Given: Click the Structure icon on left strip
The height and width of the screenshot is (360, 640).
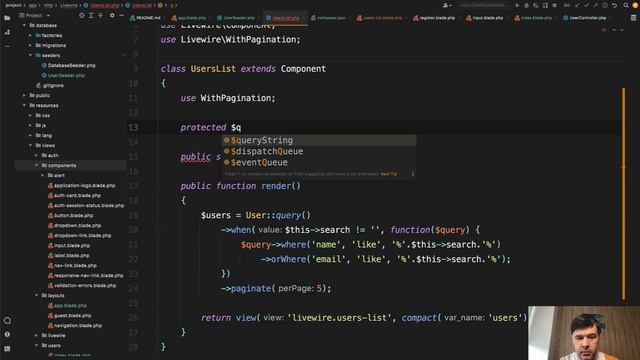Looking at the screenshot, I should click(x=7, y=32).
